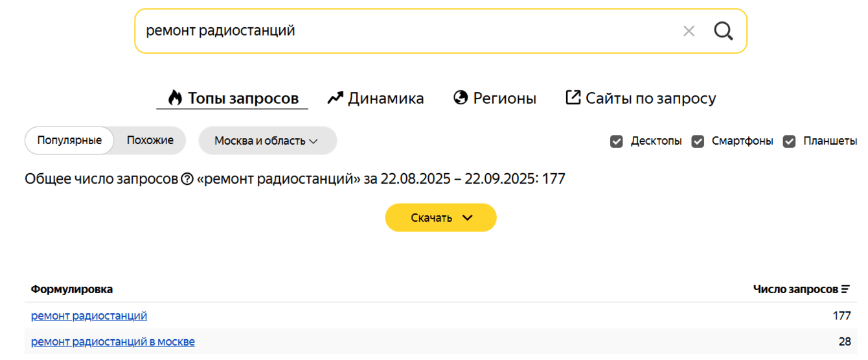Select the Популярные queries option
This screenshot has height=360, width=868.
[x=69, y=140]
